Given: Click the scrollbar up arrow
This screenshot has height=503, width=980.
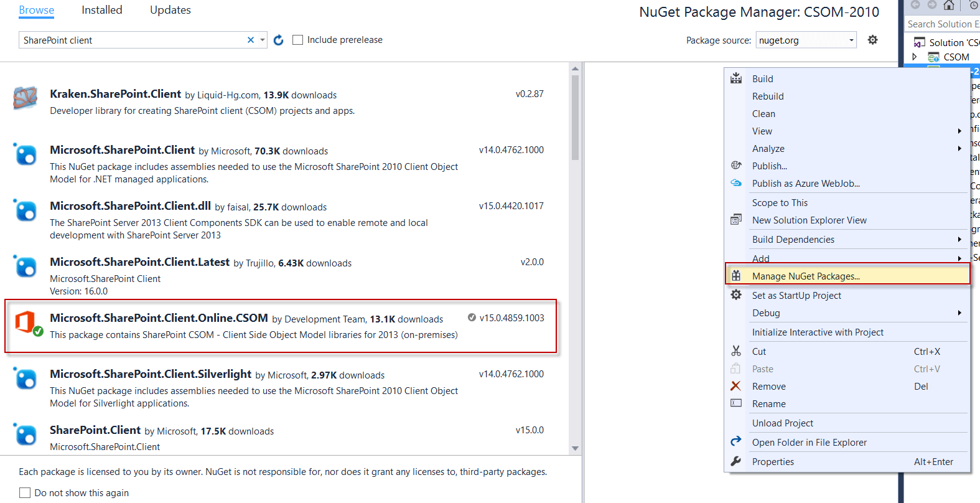Looking at the screenshot, I should click(x=575, y=68).
